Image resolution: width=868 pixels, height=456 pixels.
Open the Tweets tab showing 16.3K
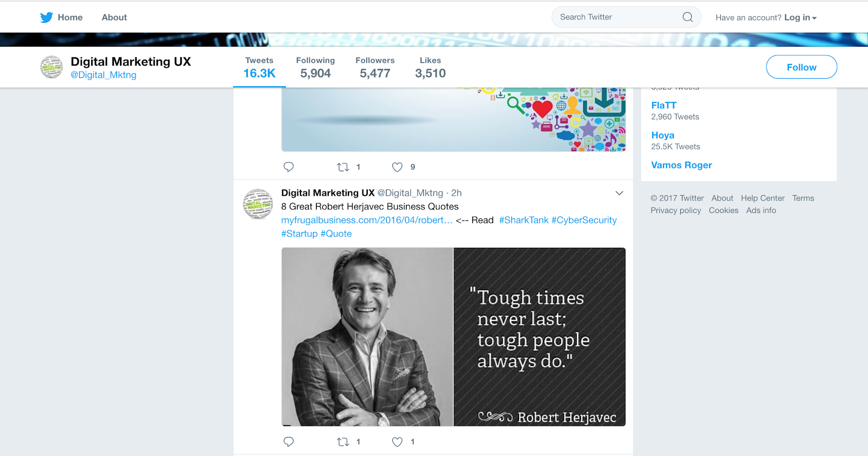[259, 68]
